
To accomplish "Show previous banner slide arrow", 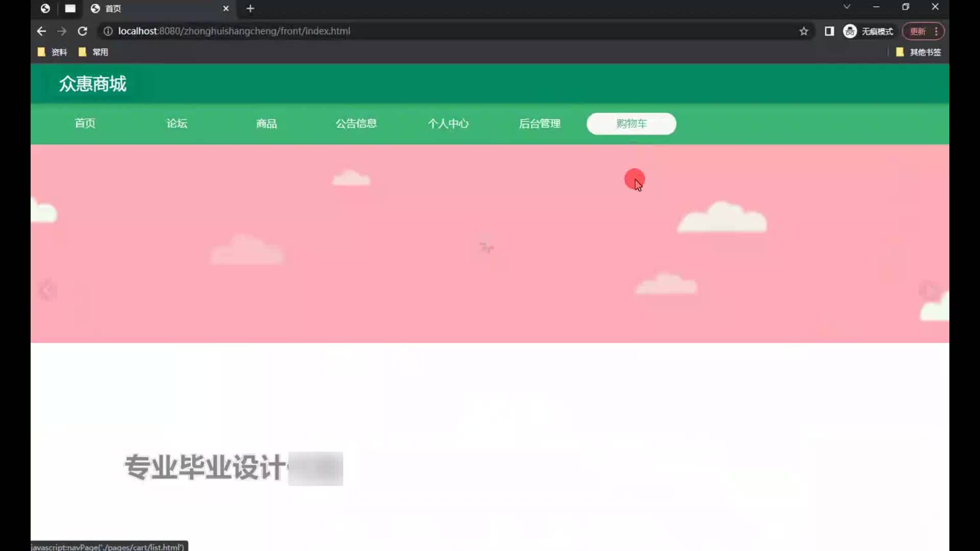I will 46,290.
